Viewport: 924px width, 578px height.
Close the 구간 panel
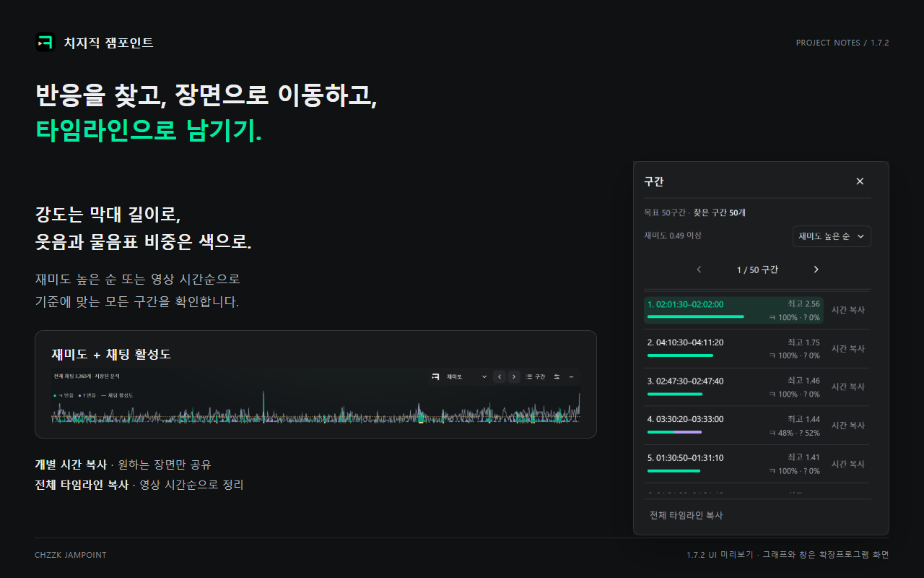click(x=860, y=181)
